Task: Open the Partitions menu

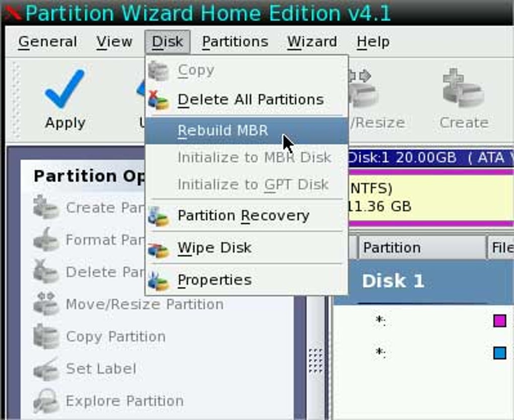Action: pos(235,42)
